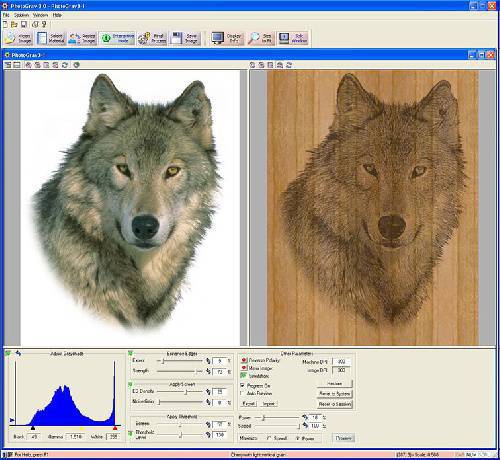This screenshot has width=500, height=460.
Task: Click the engraved wolf preview on wood
Action: coord(373,208)
